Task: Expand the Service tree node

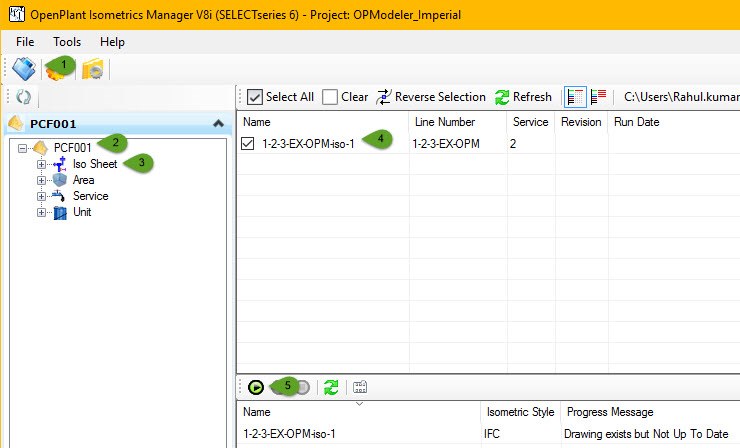Action: pyautogui.click(x=42, y=196)
